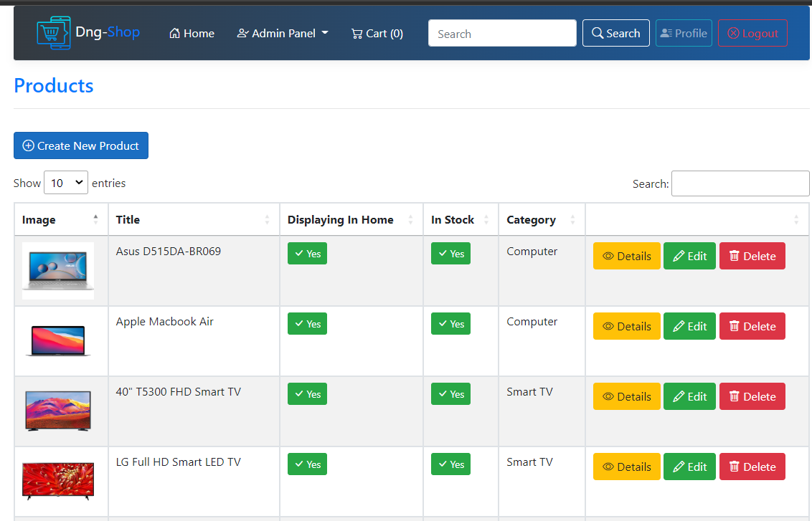The height and width of the screenshot is (521, 812).
Task: Click Create New Product button
Action: point(81,145)
